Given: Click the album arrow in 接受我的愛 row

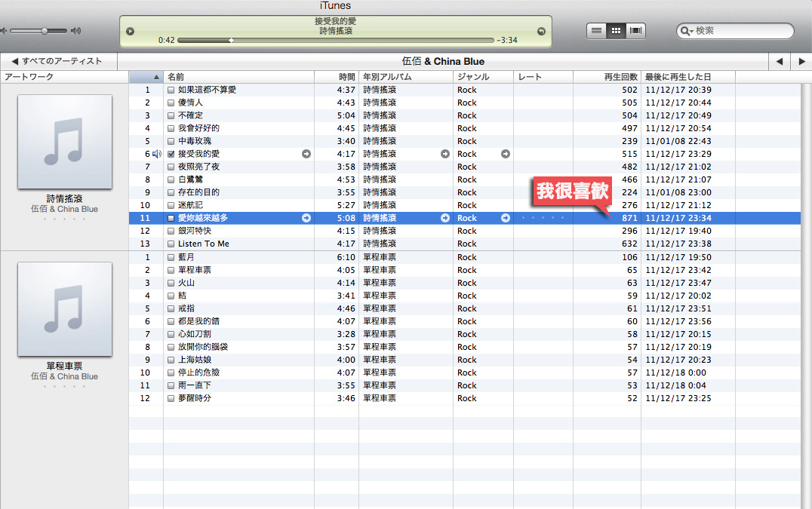Looking at the screenshot, I should [445, 154].
